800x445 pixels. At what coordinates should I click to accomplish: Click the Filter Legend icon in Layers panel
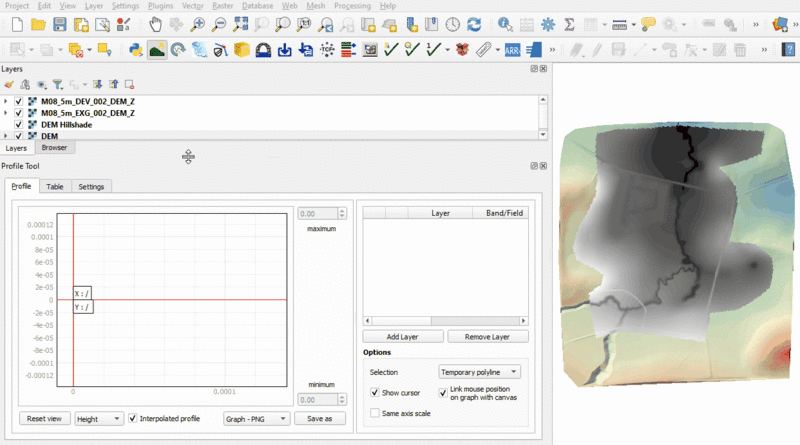click(x=57, y=85)
